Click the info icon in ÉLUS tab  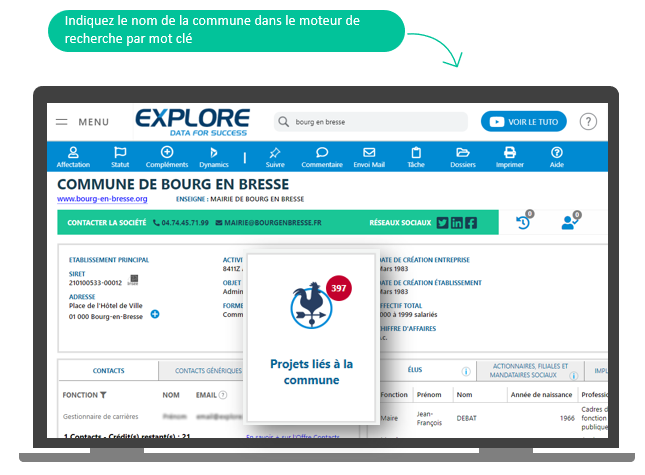466,371
